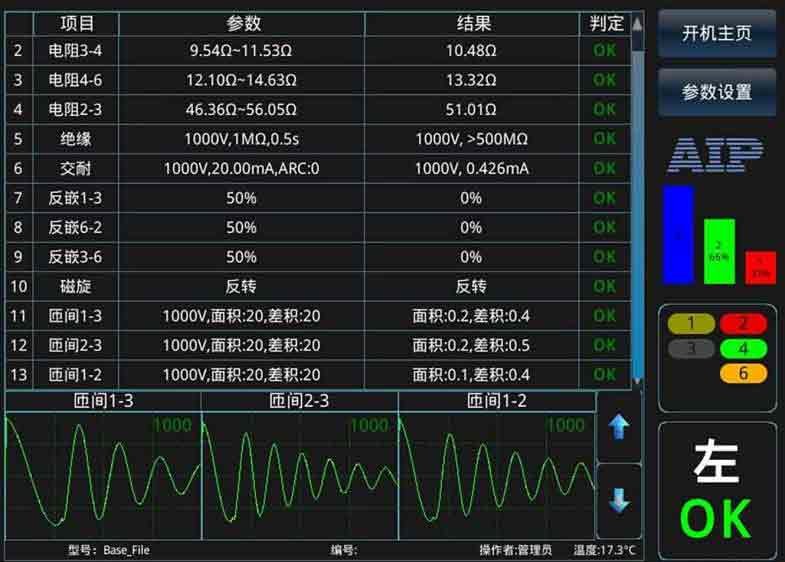
Task: Click the 型号: Base_File status entry
Action: click(x=109, y=550)
